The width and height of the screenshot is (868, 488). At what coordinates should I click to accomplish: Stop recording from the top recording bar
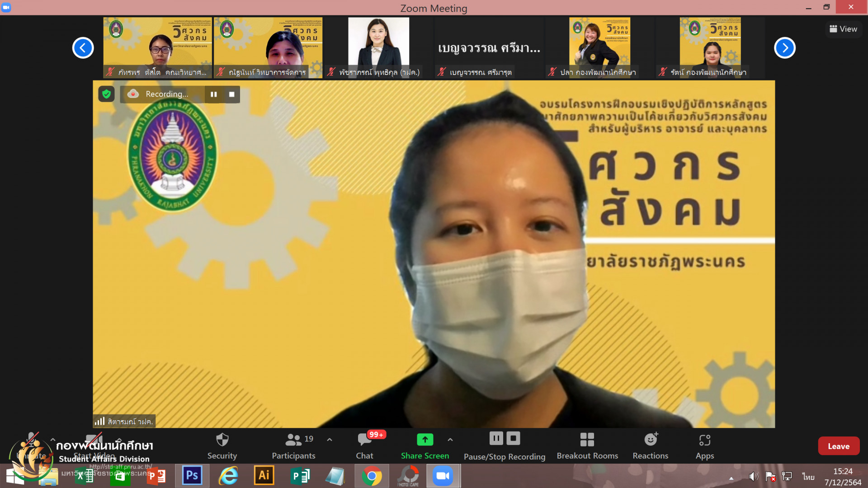(x=232, y=94)
